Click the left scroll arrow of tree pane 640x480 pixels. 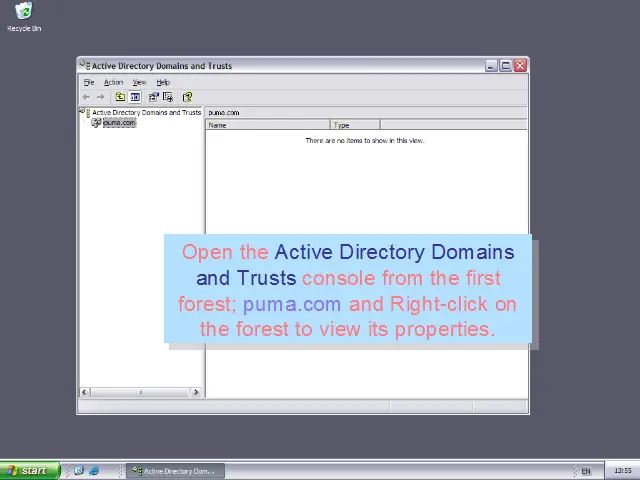click(84, 392)
